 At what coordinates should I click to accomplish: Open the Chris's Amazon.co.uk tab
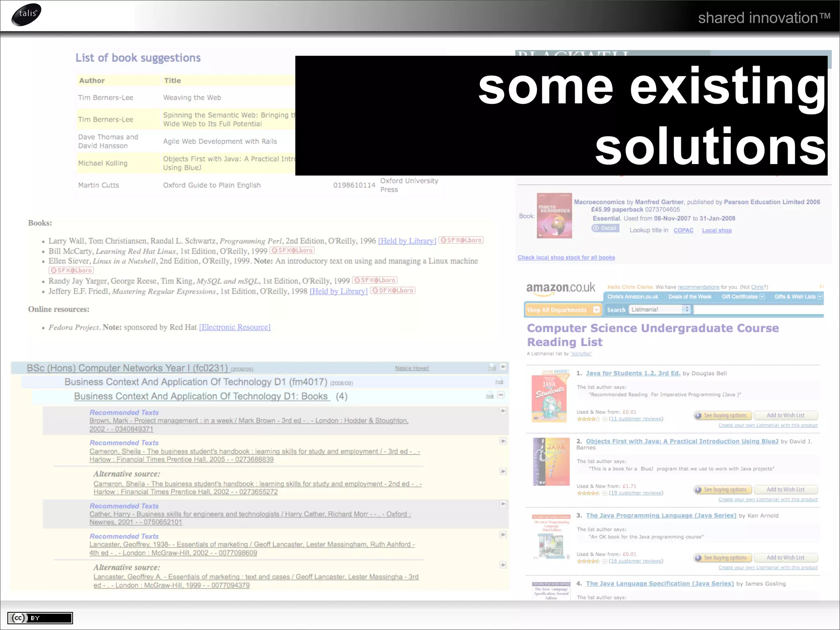632,297
